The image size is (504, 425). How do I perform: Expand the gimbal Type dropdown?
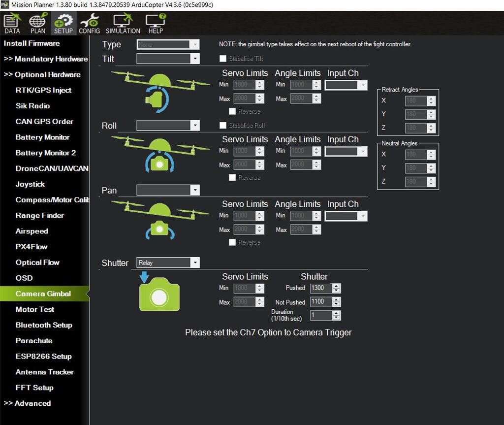(168, 44)
